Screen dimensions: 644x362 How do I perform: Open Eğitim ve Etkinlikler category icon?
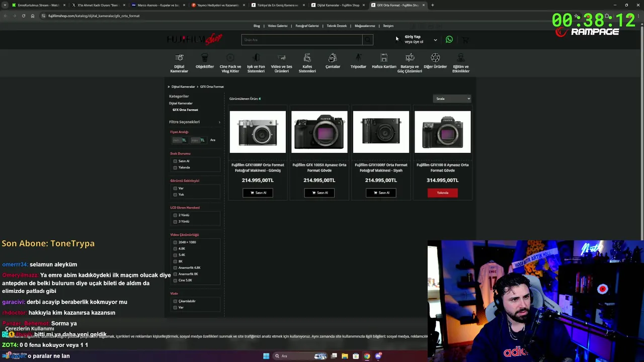point(461,58)
